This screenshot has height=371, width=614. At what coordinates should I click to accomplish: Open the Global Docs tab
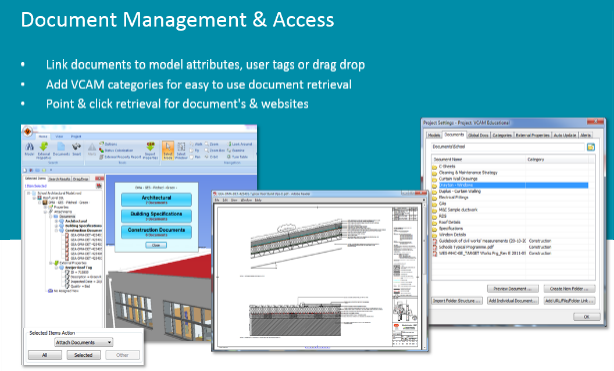478,135
